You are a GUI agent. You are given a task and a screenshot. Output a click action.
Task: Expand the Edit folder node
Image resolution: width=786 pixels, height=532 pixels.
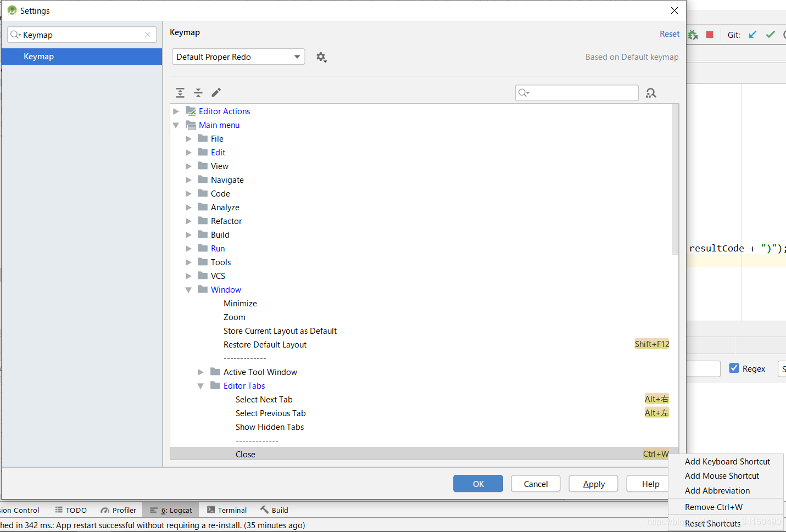tap(188, 153)
